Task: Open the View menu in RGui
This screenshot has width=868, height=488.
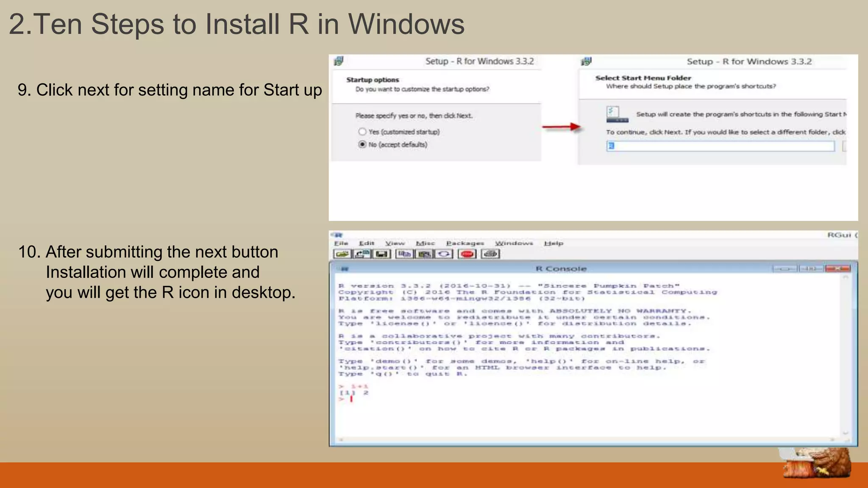Action: tap(395, 243)
